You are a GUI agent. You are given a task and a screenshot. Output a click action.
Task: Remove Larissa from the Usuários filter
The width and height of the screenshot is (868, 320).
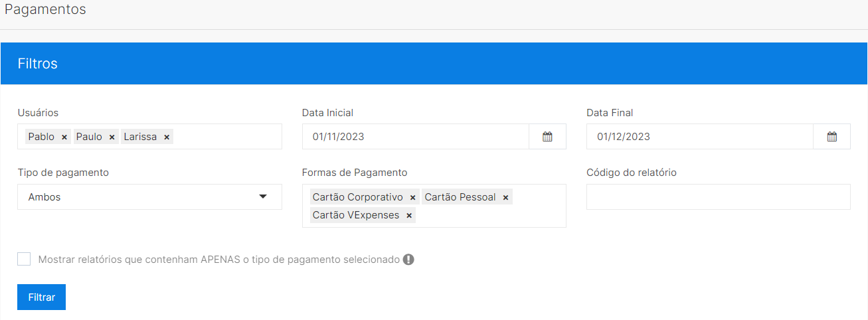coord(167,137)
